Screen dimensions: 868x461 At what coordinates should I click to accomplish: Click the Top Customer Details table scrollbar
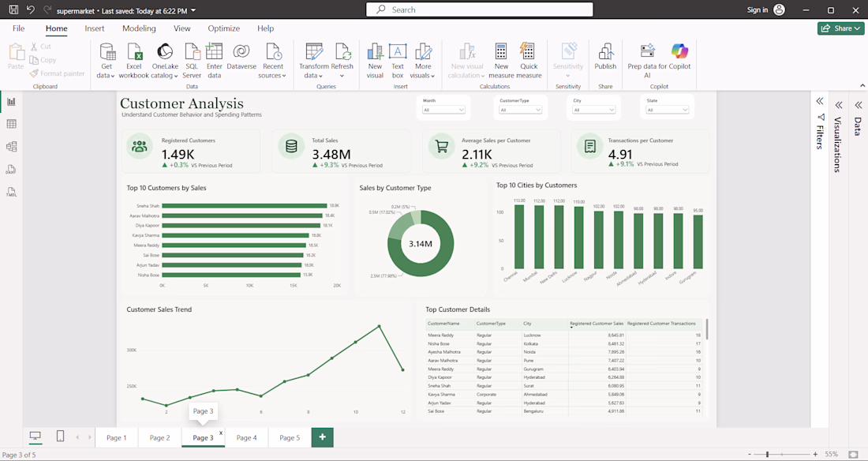(707, 329)
